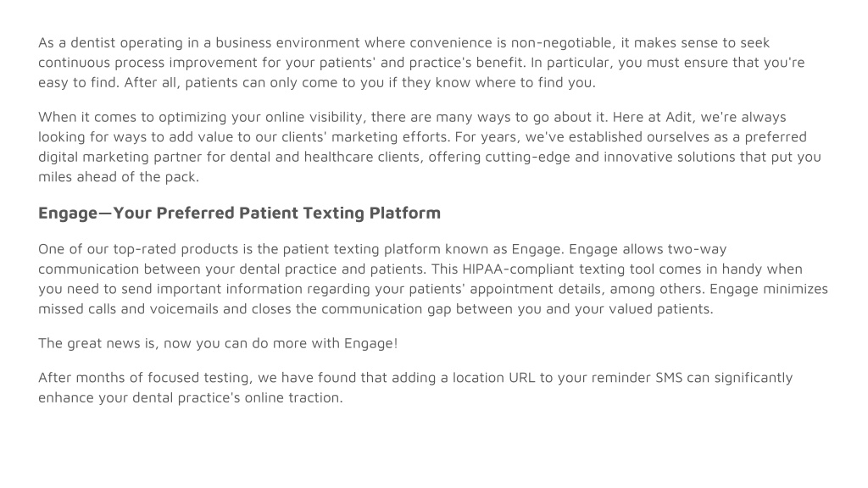
Task: Click the phrase "digital marketing partner"
Action: [x=120, y=157]
